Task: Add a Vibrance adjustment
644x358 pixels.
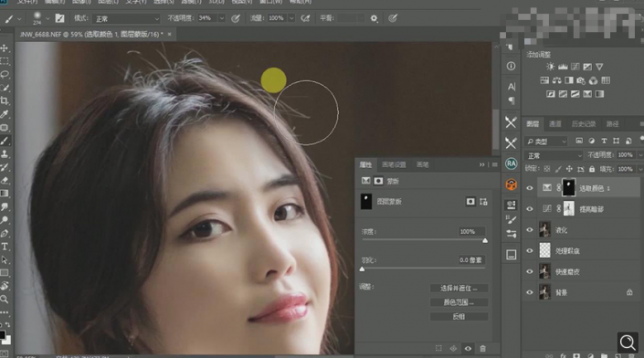Action: [599, 67]
